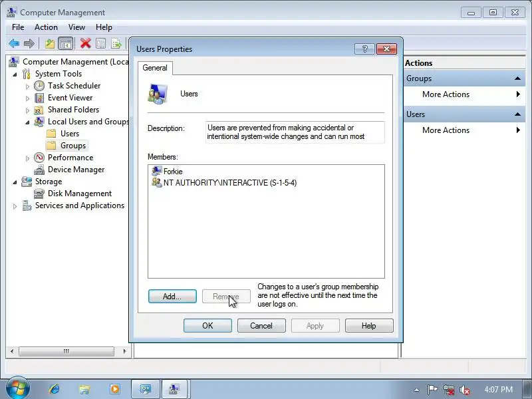The image size is (532, 399).
Task: Click the tree pane scrollbar right arrow
Action: [124, 351]
